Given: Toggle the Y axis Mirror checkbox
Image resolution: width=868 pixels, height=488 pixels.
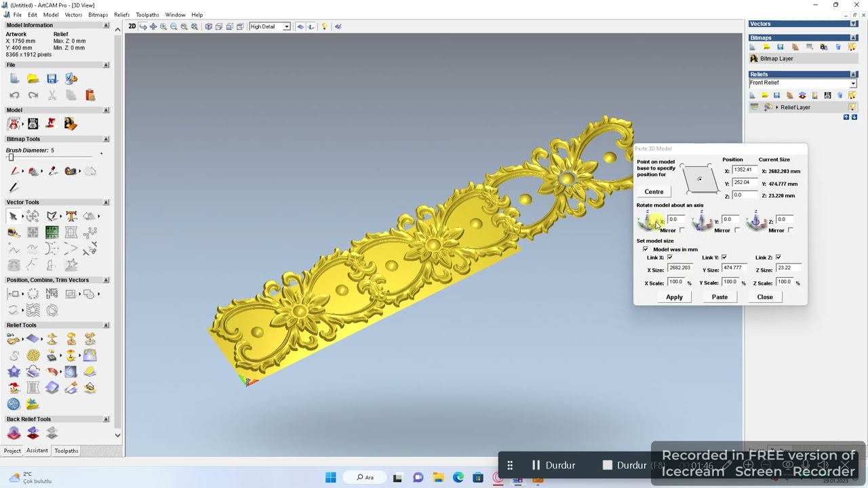Looking at the screenshot, I should pos(737,230).
